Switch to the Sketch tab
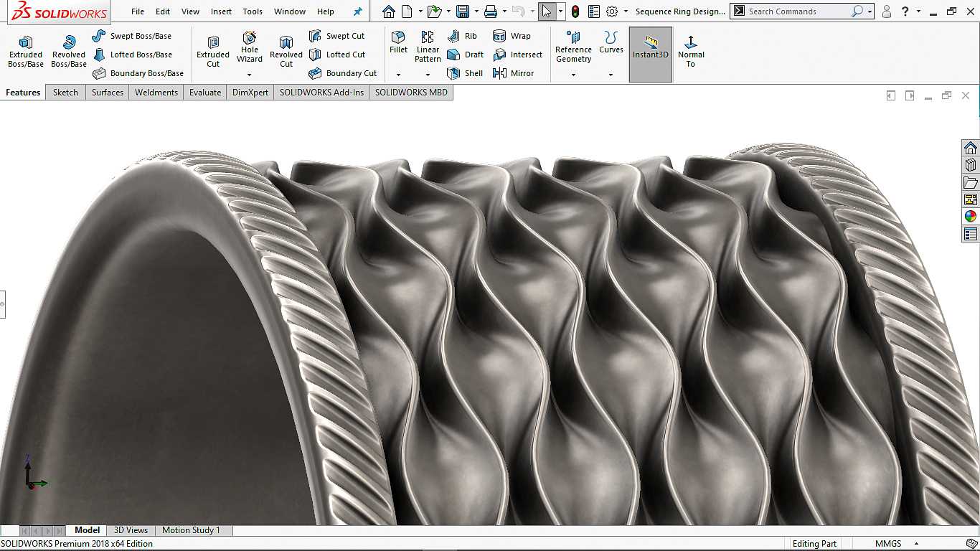Screen dimensions: 980x551 click(x=65, y=92)
